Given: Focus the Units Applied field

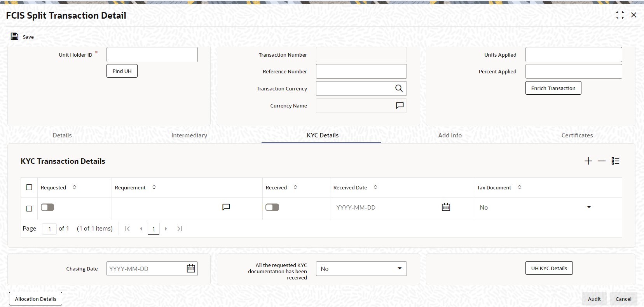Looking at the screenshot, I should pyautogui.click(x=574, y=55).
